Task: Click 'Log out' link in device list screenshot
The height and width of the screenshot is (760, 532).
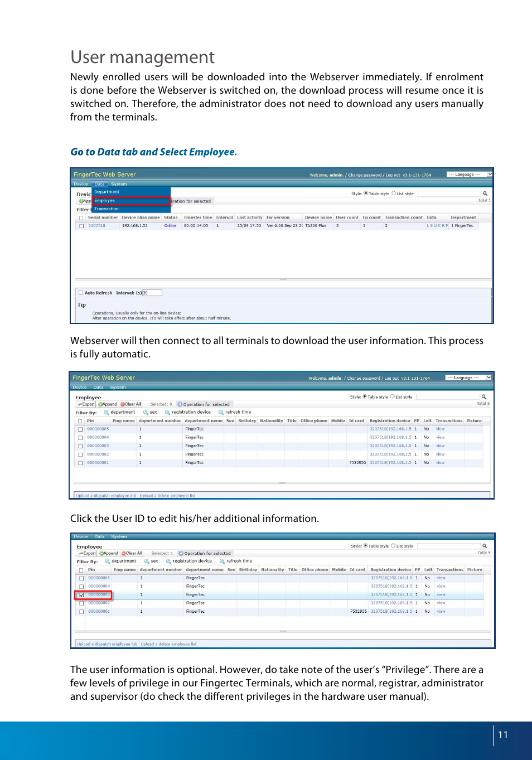Action: (393, 175)
